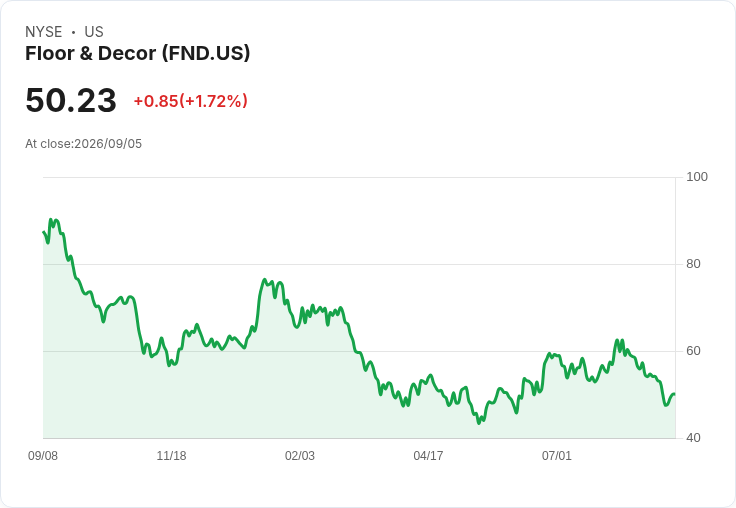Click the 11/18 x-axis date label
This screenshot has height=508, width=736.
pyautogui.click(x=171, y=455)
